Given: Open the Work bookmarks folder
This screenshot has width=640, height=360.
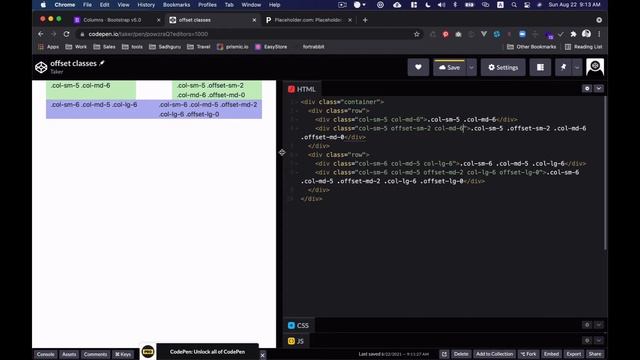Looking at the screenshot, I should coord(76,47).
